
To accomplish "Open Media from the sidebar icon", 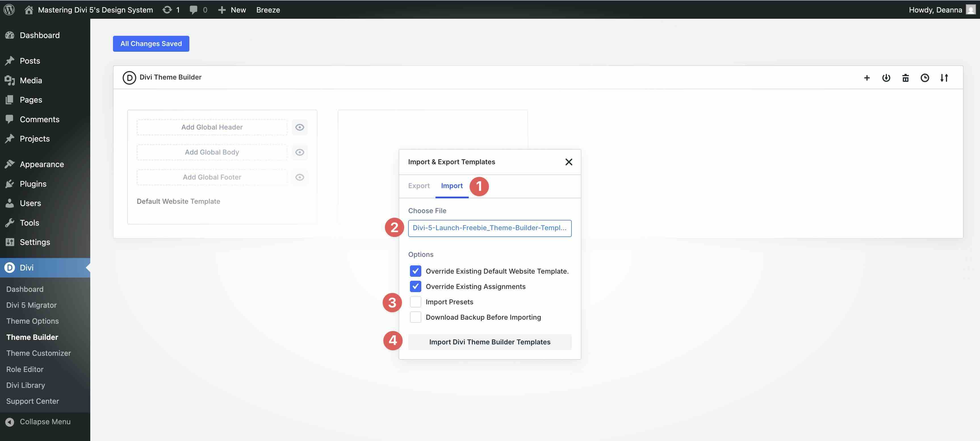I will [x=10, y=80].
